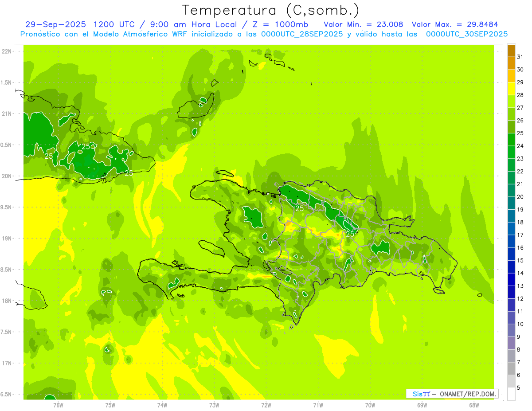This screenshot has width=532, height=411.
Task: Click the 68W longitude axis label
Action: click(x=473, y=404)
